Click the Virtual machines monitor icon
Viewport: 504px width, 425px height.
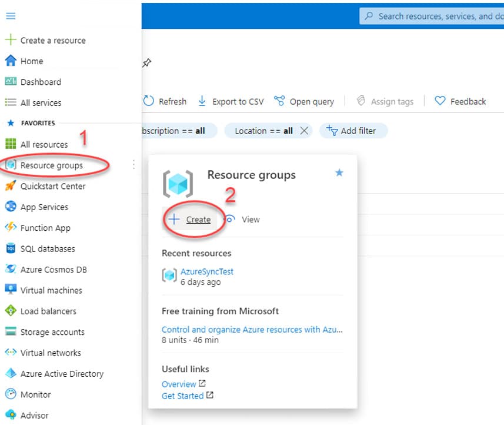(11, 290)
